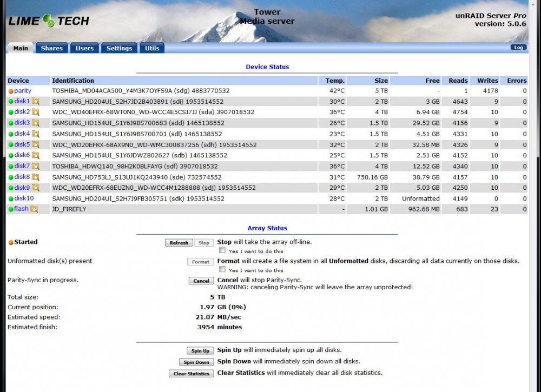Image resolution: width=541 pixels, height=392 pixels.
Task: Browse flash device via folder icon
Action: (x=34, y=209)
